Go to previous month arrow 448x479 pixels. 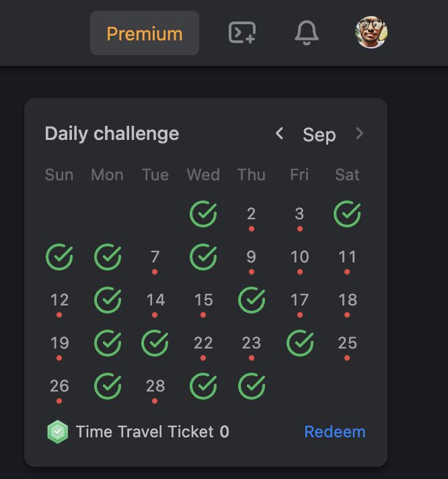[279, 133]
